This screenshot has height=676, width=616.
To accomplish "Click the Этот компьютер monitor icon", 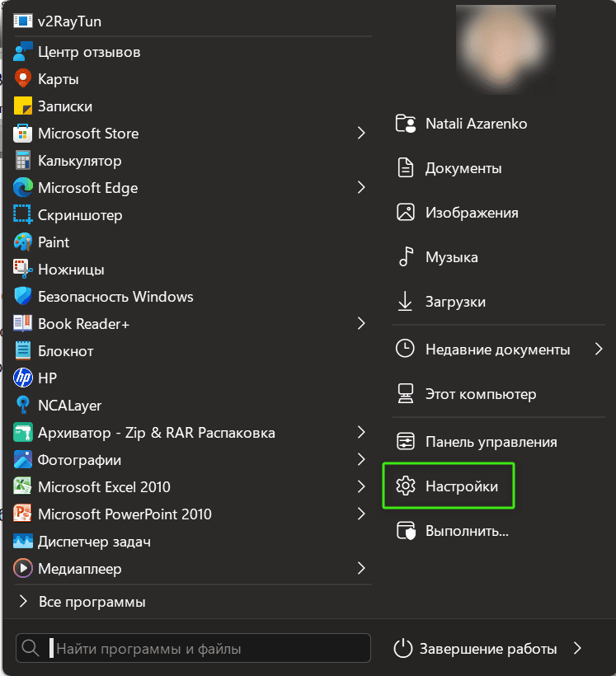I will point(406,393).
